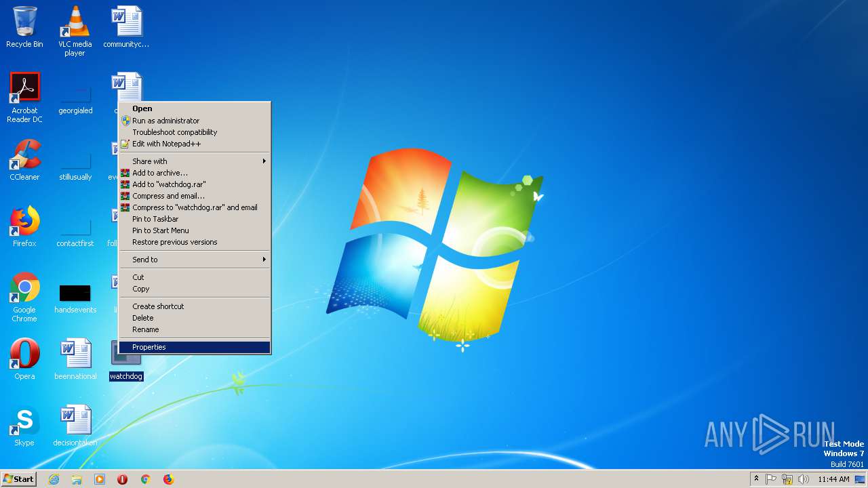
Task: Select VLC media player shortcut on desktop
Action: 75,30
